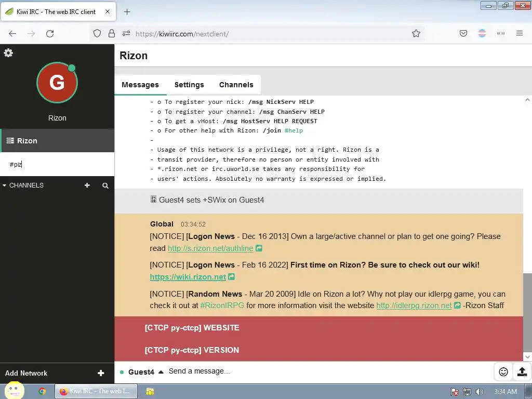532x399 pixels.
Task: Focus the Send a message input
Action: (329, 371)
